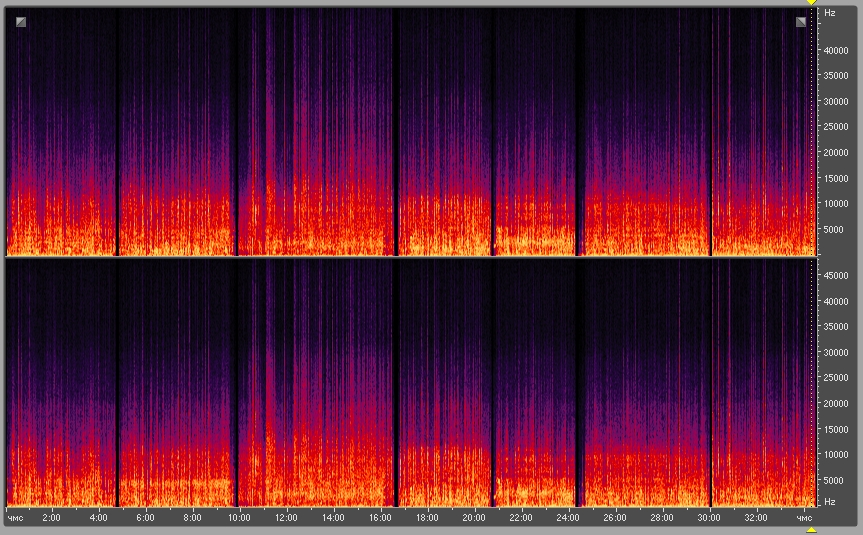This screenshot has height=535, width=863.
Task: Click the fade-out handle at top-right corner
Action: (x=801, y=21)
